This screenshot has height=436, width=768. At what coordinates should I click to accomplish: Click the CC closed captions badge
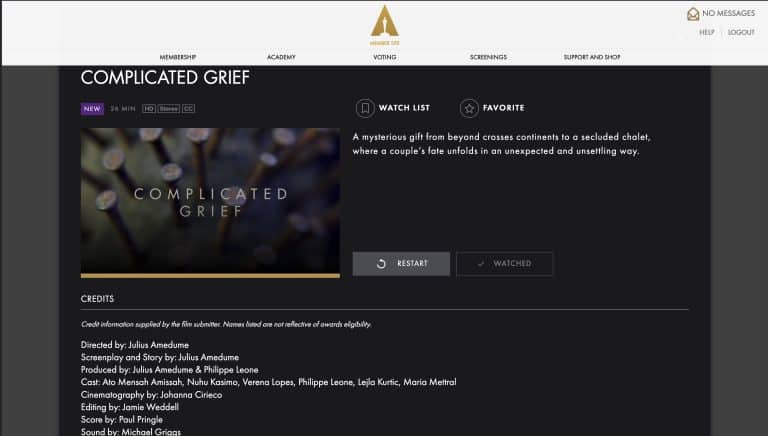point(188,108)
